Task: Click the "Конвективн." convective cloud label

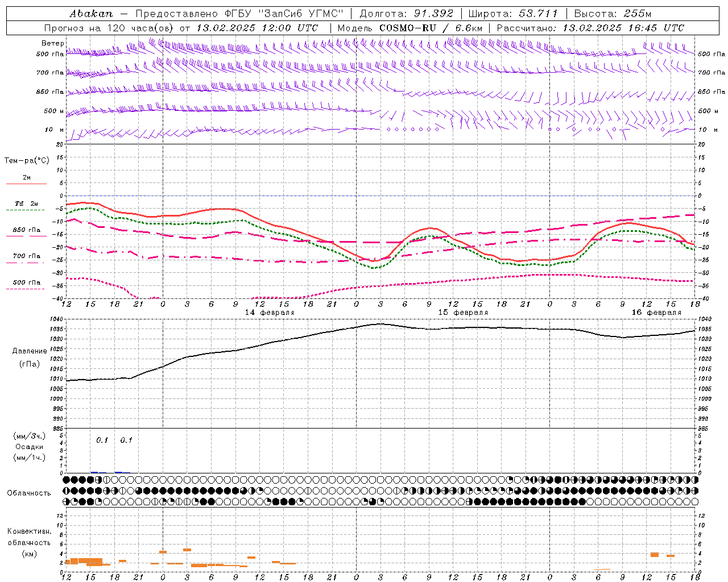Action: [x=30, y=531]
